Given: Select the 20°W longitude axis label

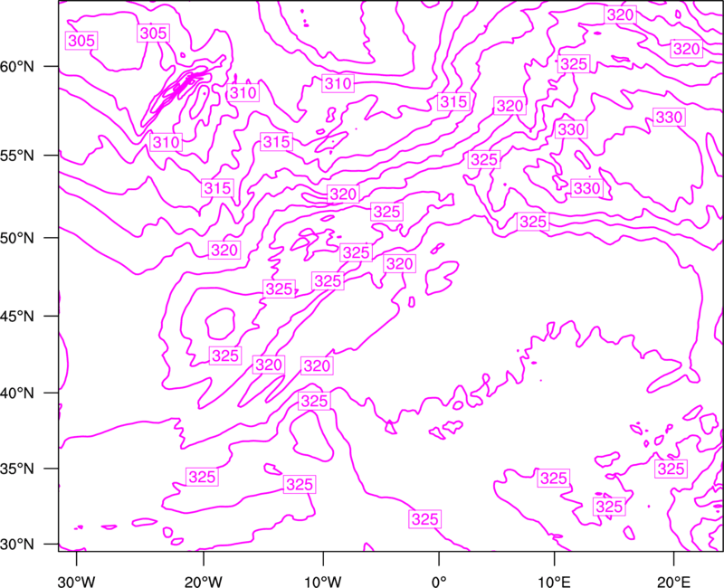Looking at the screenshot, I should coord(204,581).
